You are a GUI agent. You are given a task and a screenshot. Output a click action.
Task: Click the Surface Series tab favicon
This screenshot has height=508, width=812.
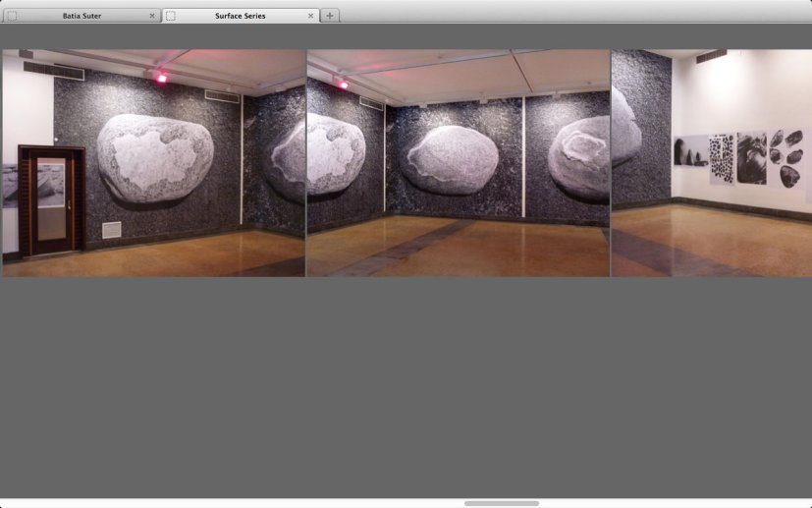[x=171, y=16]
